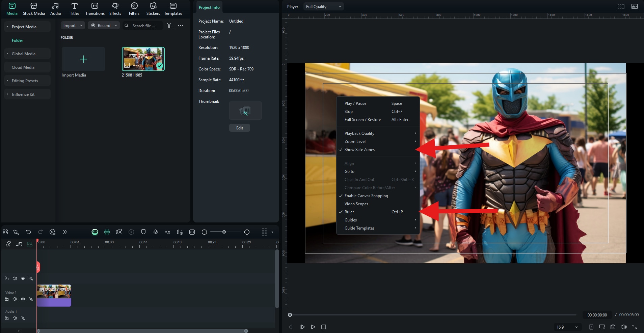Click the layout tiles icon in timeline toolbar

click(5, 232)
